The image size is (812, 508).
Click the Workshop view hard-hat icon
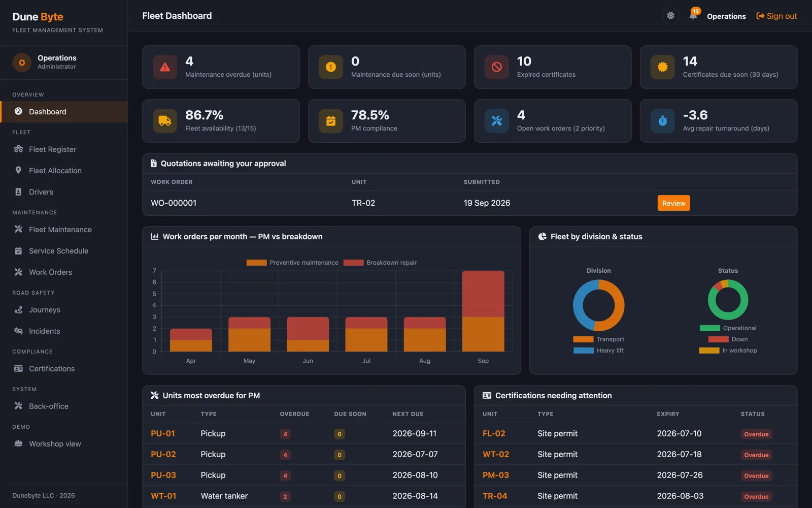tap(18, 443)
